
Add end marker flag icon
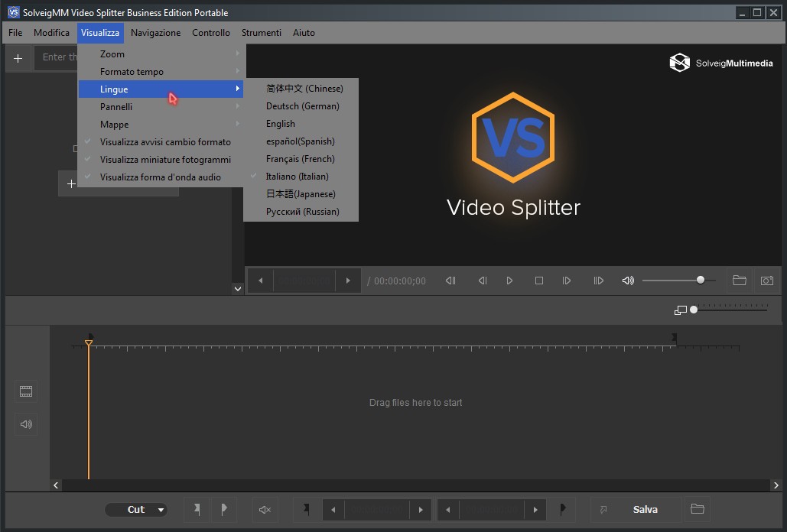click(224, 509)
